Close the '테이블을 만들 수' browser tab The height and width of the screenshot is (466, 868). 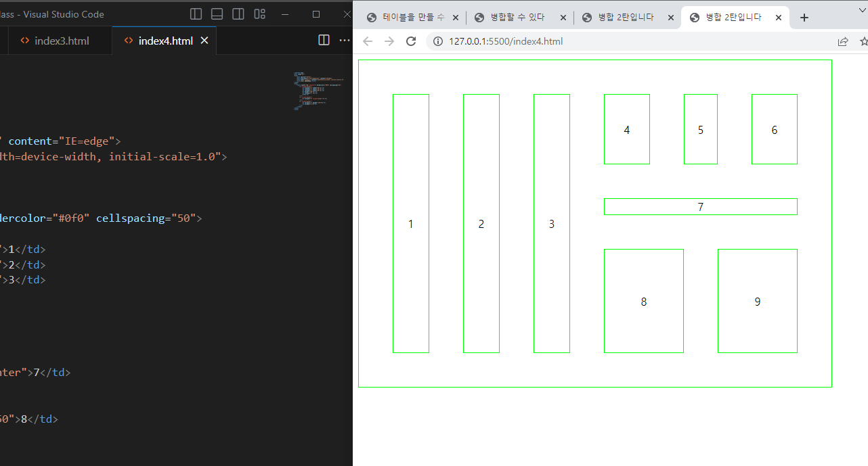(x=456, y=18)
